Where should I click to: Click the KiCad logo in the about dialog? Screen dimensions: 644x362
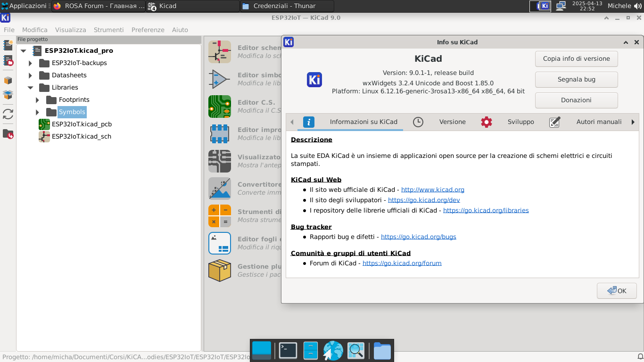(314, 80)
